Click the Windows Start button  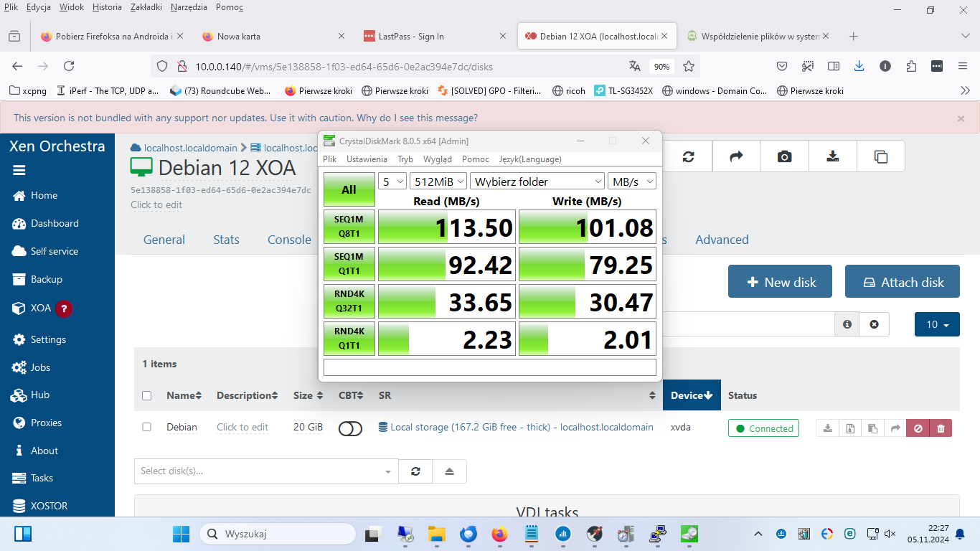181,534
